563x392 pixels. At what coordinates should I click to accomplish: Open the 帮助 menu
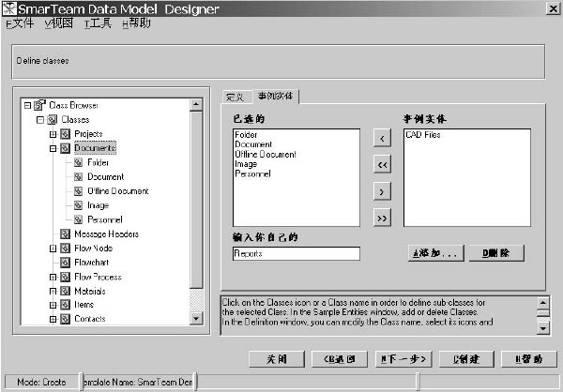[x=136, y=23]
